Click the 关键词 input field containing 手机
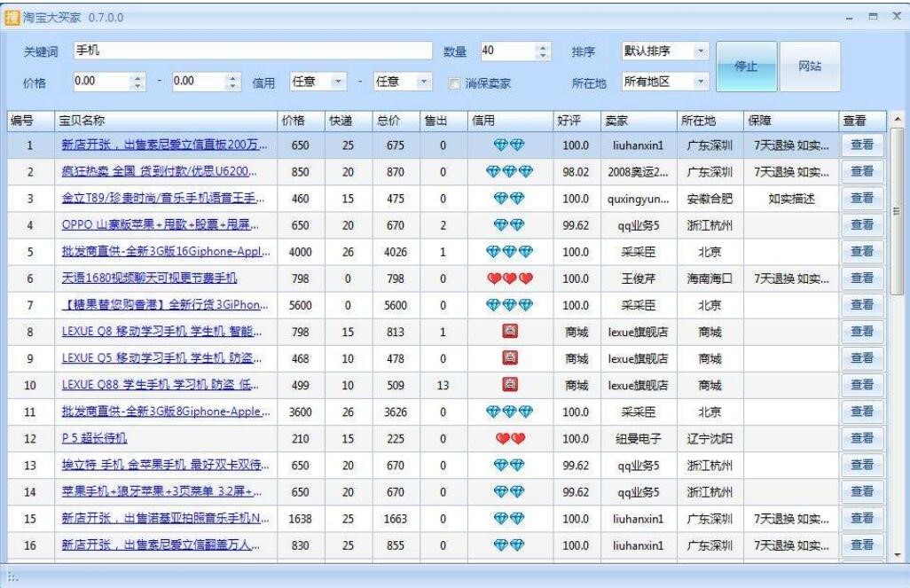The width and height of the screenshot is (910, 588). tap(253, 51)
